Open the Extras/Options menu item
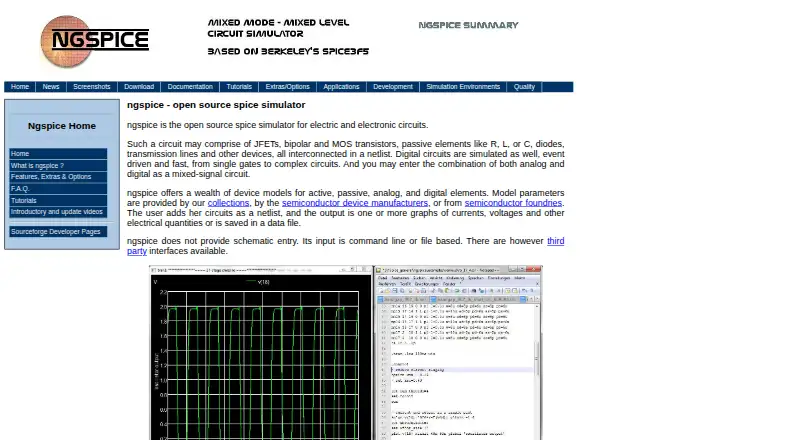Image resolution: width=800 pixels, height=440 pixels. [x=288, y=87]
